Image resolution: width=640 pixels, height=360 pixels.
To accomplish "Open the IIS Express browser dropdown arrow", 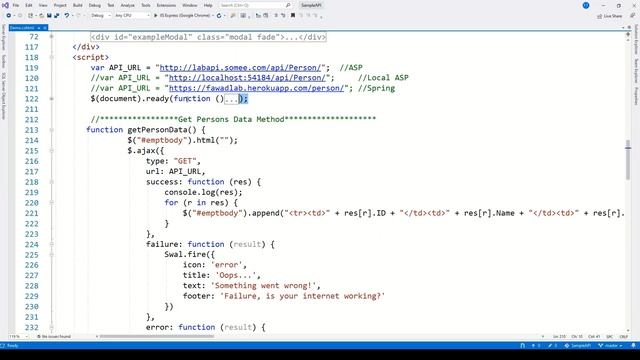I will tap(213, 16).
